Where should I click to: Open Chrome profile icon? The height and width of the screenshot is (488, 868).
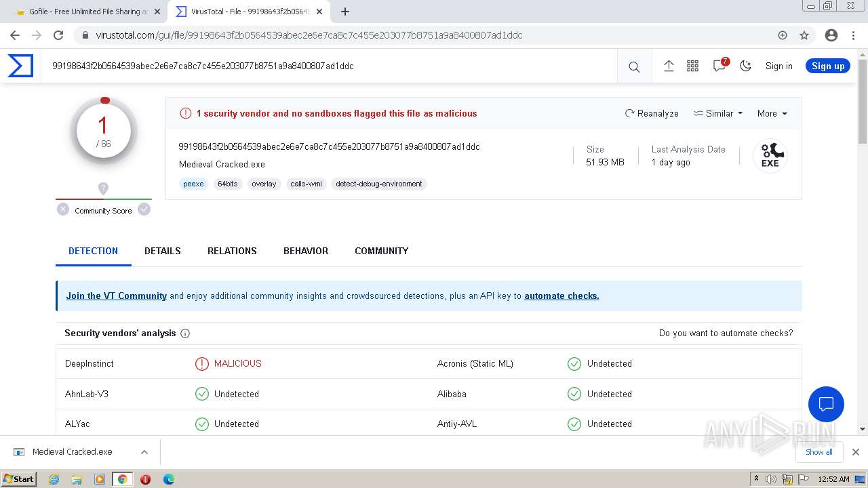tap(831, 35)
